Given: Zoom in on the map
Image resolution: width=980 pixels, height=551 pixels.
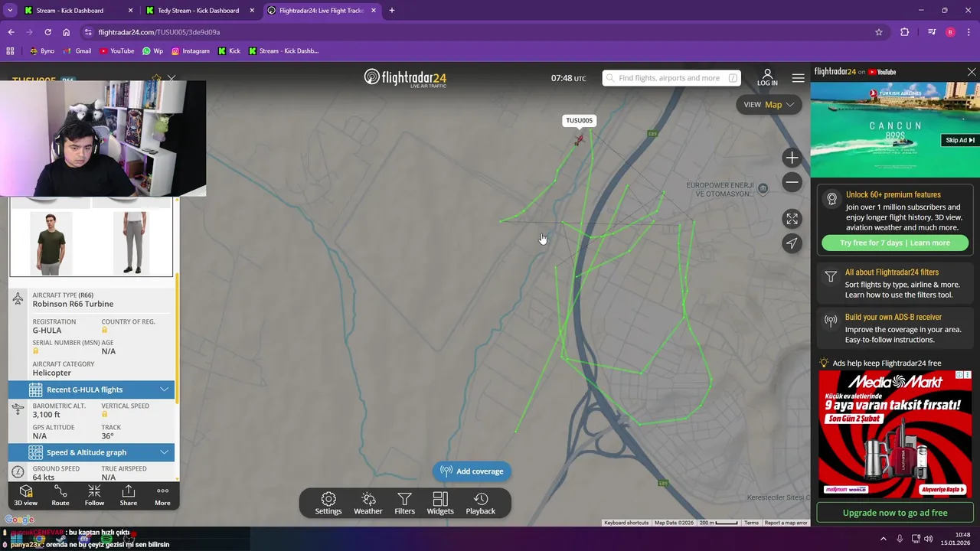Looking at the screenshot, I should [792, 158].
